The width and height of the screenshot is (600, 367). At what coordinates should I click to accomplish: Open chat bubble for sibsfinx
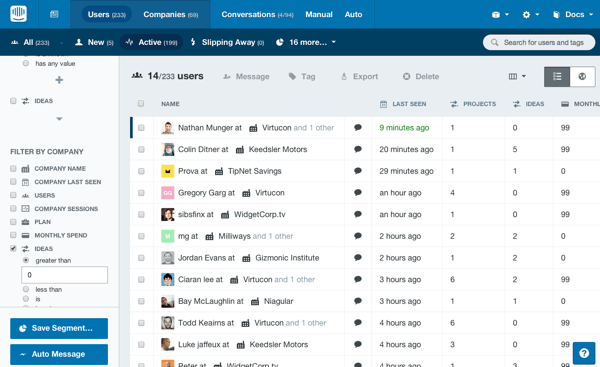click(358, 214)
